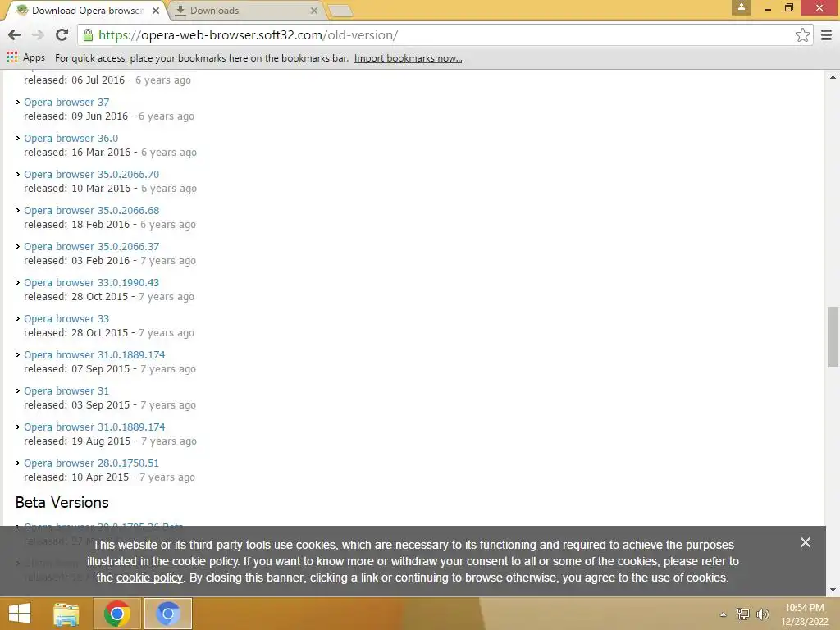840x630 pixels.
Task: Open Opera browser 31.0.1889.174 released 07 Sep
Action: pyautogui.click(x=94, y=354)
